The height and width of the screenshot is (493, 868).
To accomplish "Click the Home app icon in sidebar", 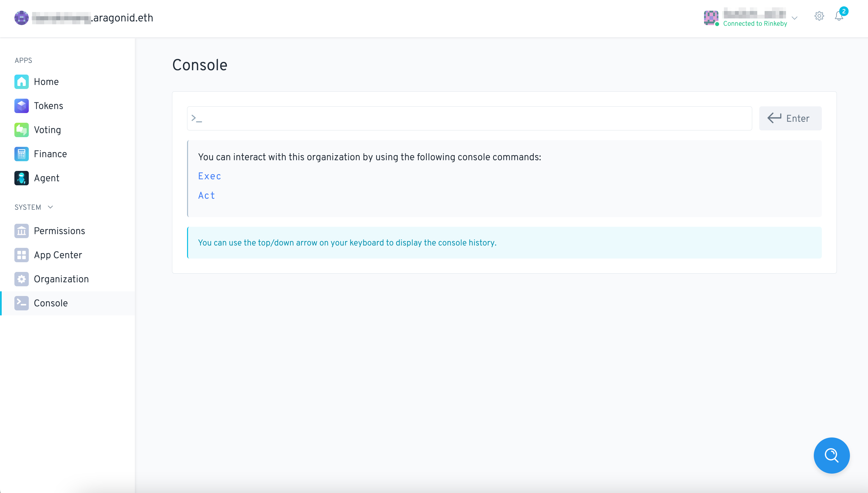I will (21, 82).
